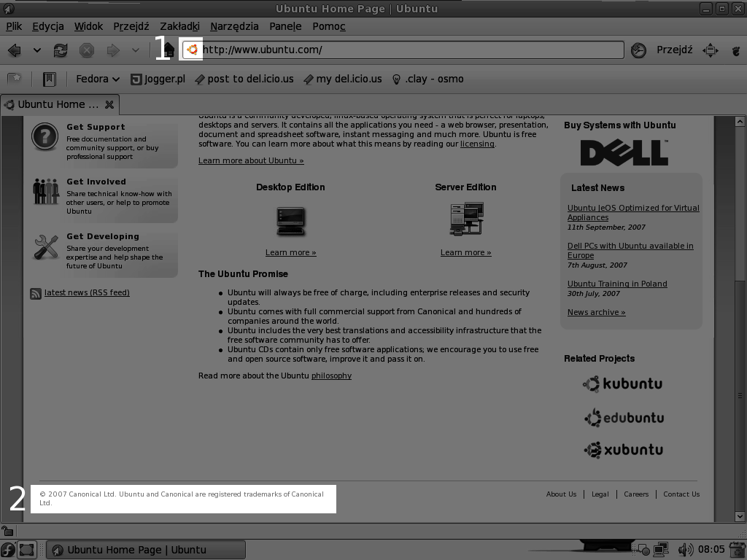Click the Przejdź go button
The width and height of the screenshot is (747, 560).
click(675, 50)
